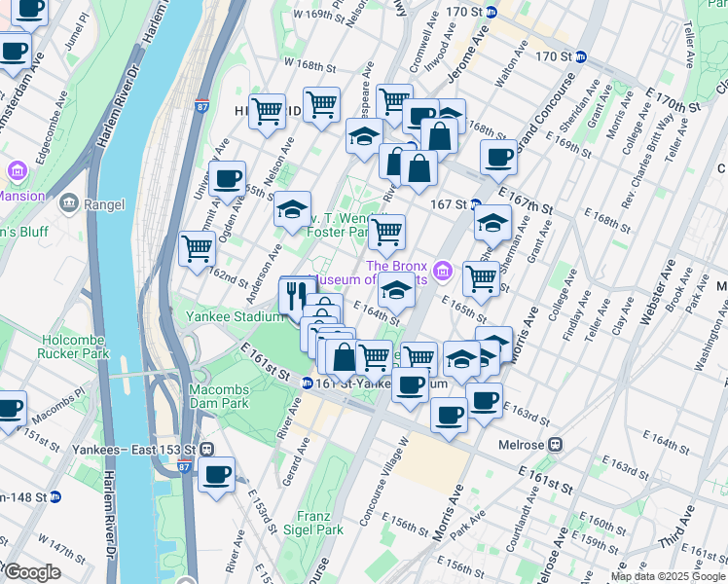Select the coffee cup marker near Ogden Ave
Image resolution: width=728 pixels, height=584 pixels.
tap(227, 180)
